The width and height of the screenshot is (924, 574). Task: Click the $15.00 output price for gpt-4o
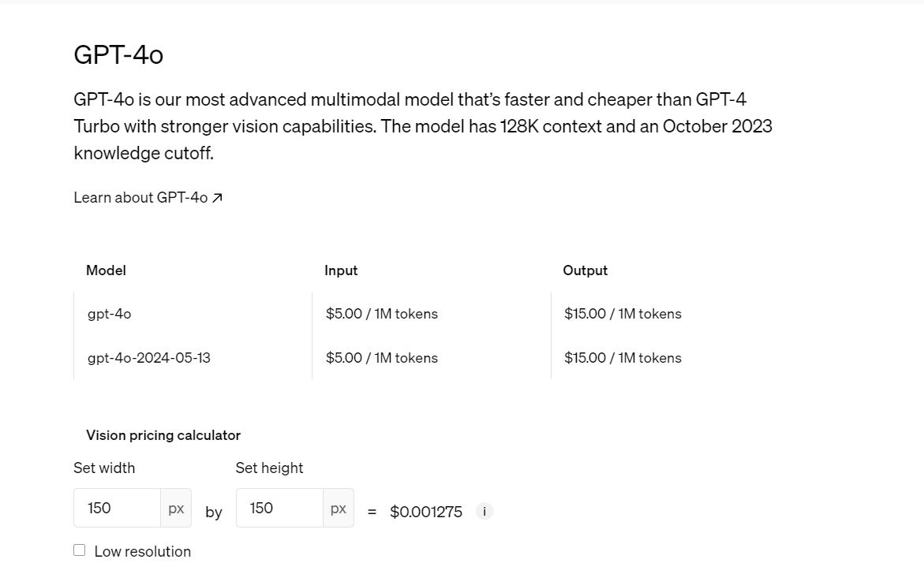622,314
